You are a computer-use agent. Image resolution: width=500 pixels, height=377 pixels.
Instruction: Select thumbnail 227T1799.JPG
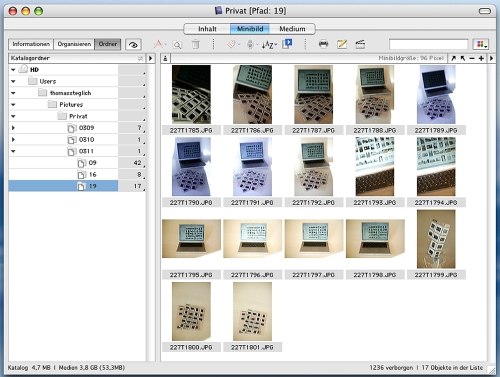coord(436,239)
